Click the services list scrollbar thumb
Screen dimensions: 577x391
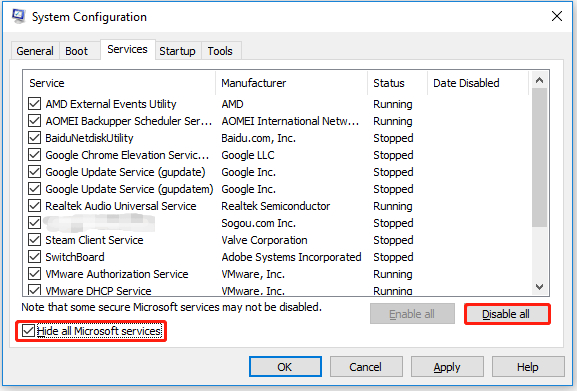[539, 157]
